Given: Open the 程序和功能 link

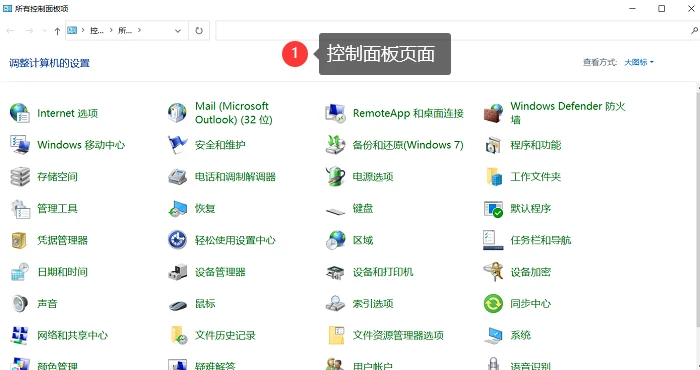Looking at the screenshot, I should [x=536, y=145].
